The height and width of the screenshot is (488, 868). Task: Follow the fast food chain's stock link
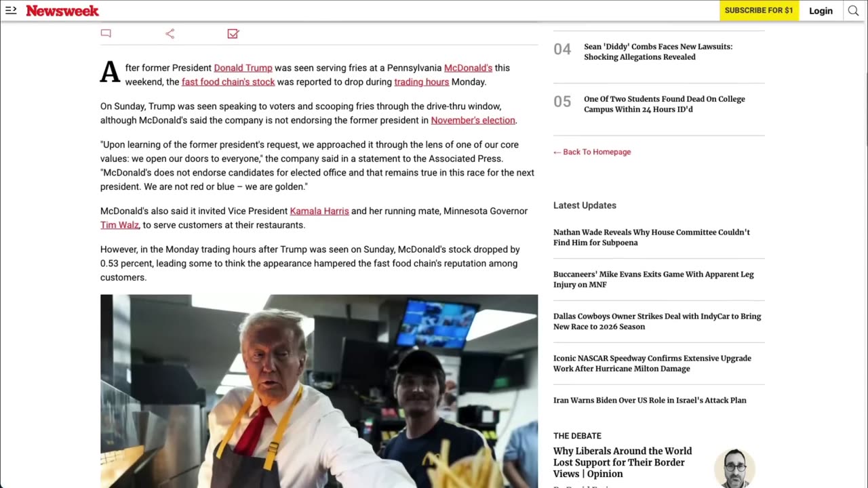(x=228, y=82)
